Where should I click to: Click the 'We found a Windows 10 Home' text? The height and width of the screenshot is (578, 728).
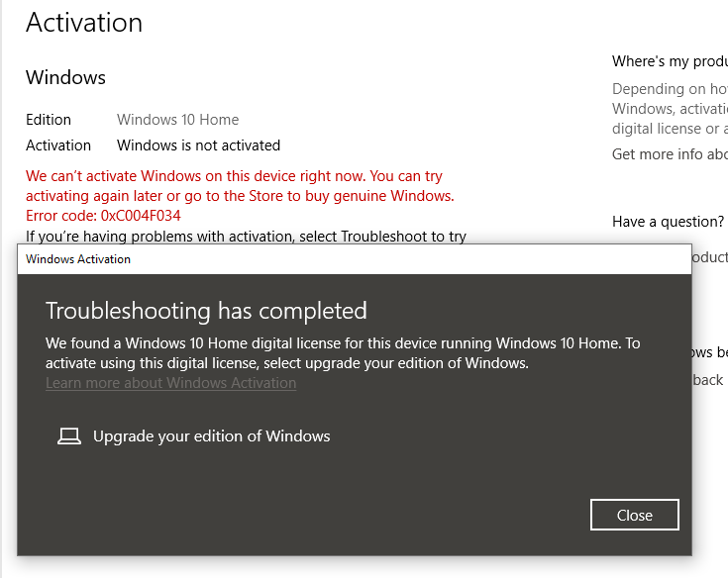pos(343,353)
